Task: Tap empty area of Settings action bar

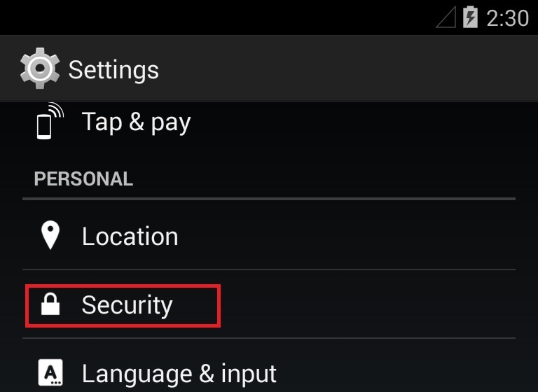Action: [347, 69]
